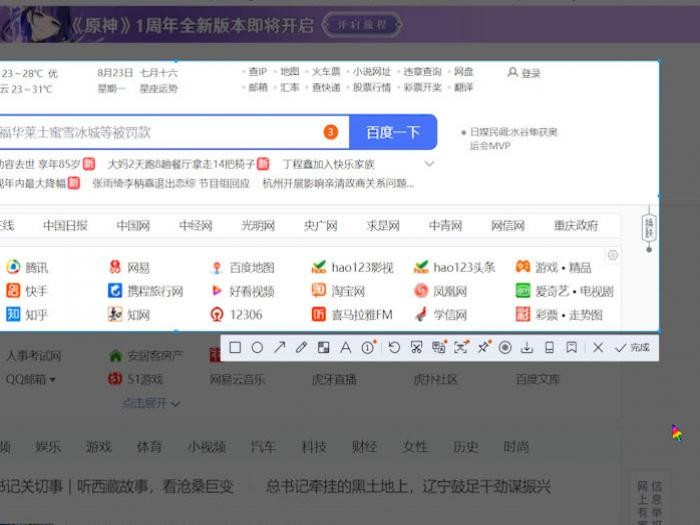Image resolution: width=700 pixels, height=525 pixels.
Task: Open the 光明网 link
Action: click(x=258, y=225)
